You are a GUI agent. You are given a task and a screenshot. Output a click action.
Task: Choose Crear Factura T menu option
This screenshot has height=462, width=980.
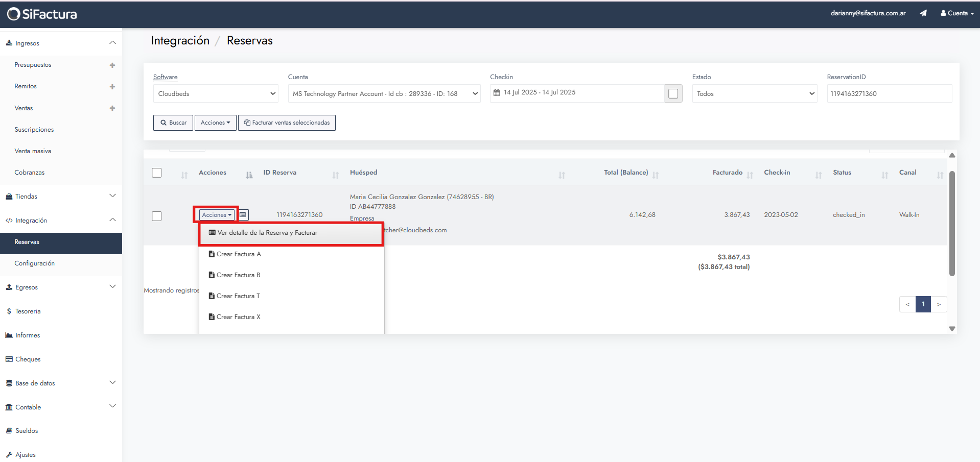pos(291,296)
